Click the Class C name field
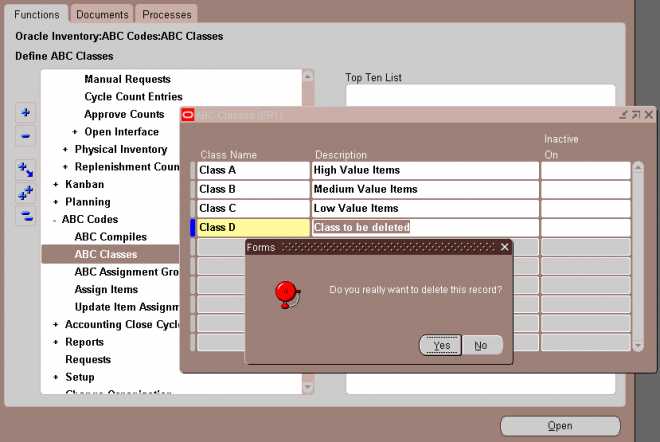 tap(253, 208)
